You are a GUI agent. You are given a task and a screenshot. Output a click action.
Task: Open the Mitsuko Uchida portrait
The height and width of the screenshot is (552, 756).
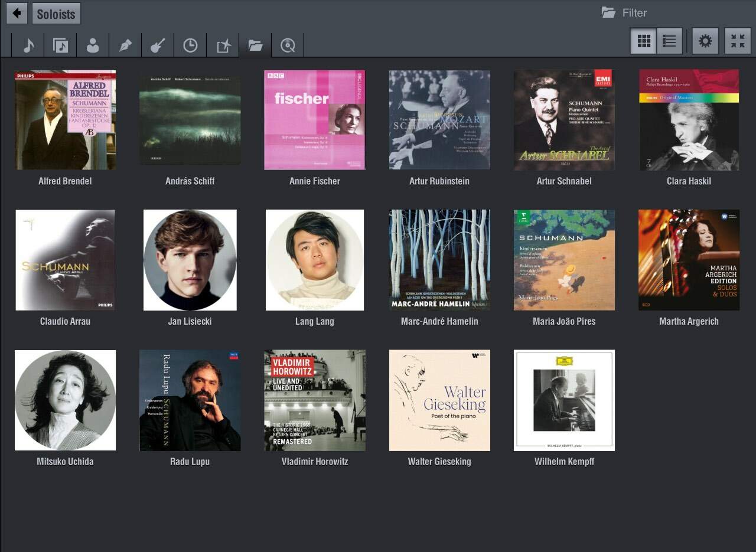click(x=65, y=400)
